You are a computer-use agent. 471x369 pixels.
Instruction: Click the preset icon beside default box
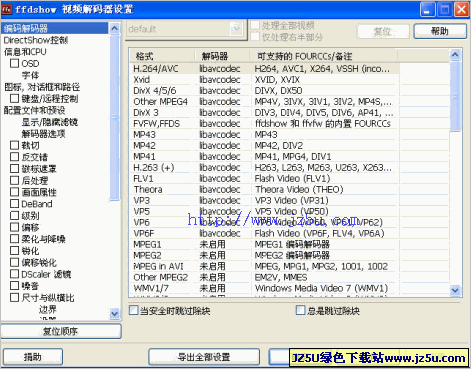click(236, 29)
